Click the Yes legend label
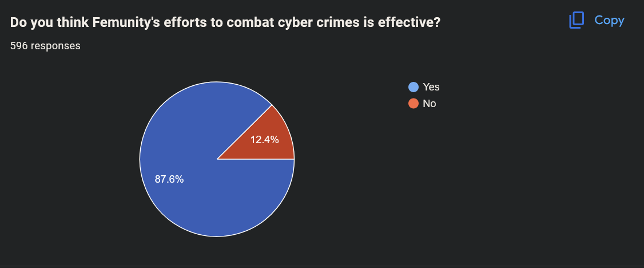Screen dimensions: 644x268 coord(431,86)
